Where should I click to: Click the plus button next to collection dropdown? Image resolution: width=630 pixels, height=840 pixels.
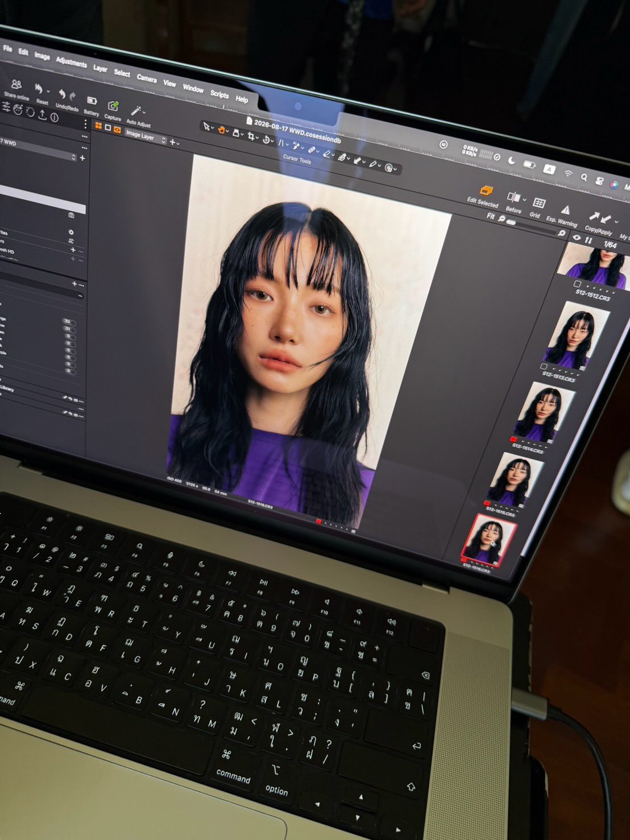[x=82, y=158]
